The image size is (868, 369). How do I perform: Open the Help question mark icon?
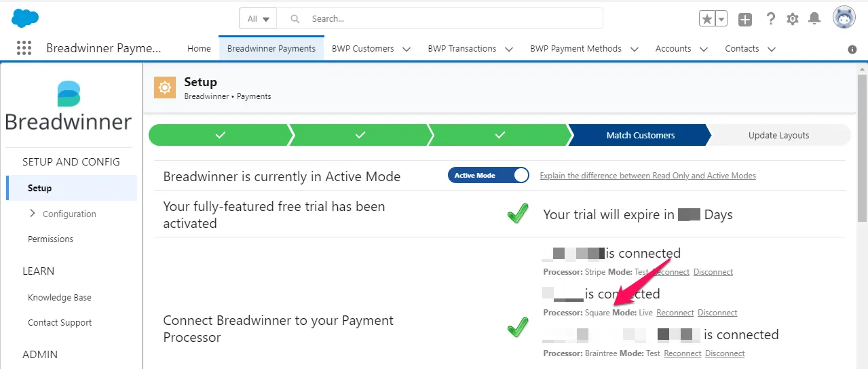tap(770, 19)
